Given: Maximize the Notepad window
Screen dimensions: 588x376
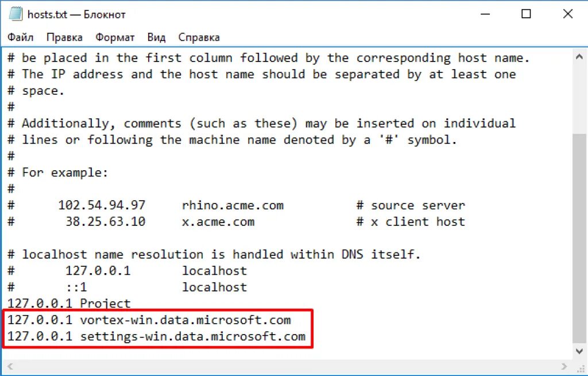Looking at the screenshot, I should (526, 14).
